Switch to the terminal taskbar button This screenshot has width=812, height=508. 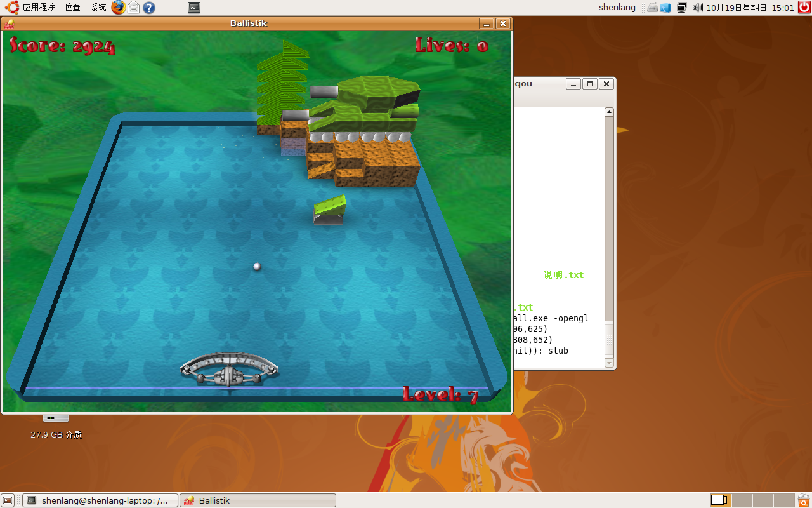coord(100,500)
